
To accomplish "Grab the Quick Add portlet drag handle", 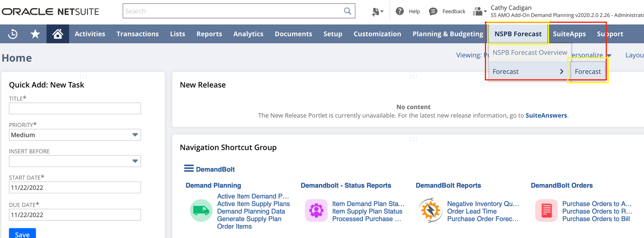I will (x=83, y=76).
